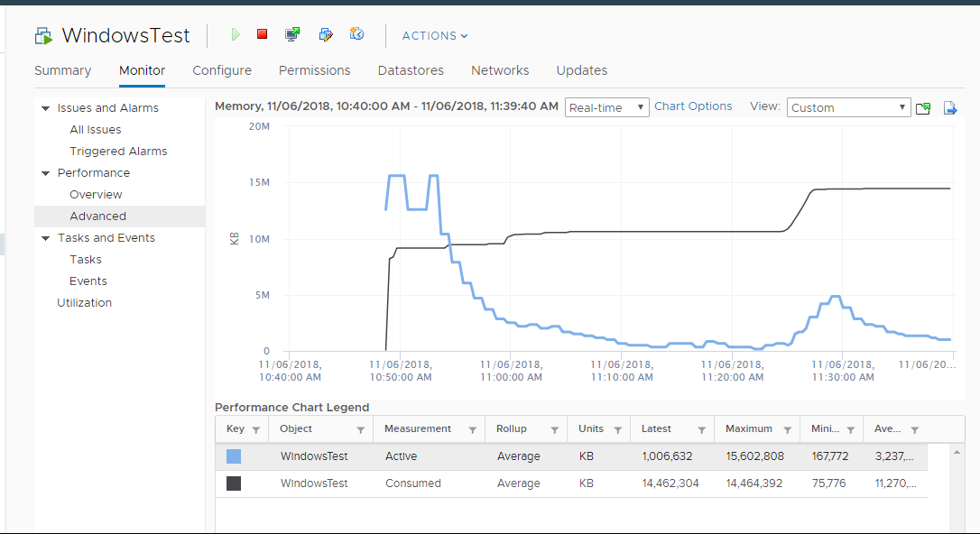The width and height of the screenshot is (980, 534).
Task: Click the Minimum value 167,772
Action: click(830, 456)
